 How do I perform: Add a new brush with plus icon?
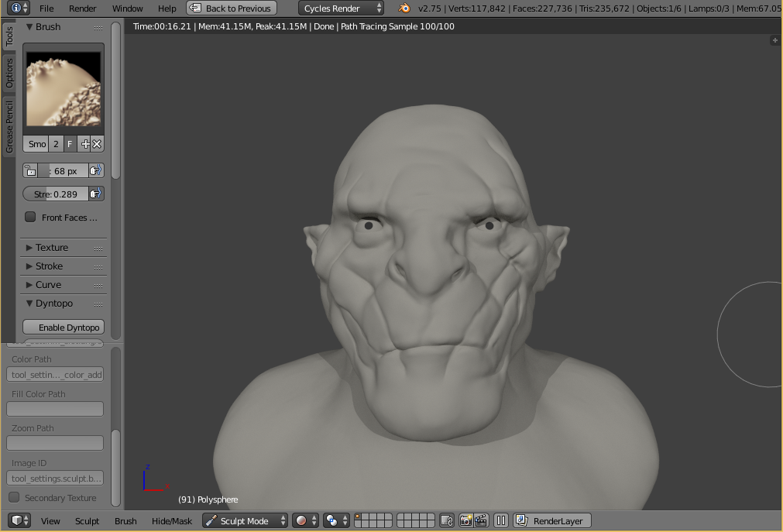(85, 144)
